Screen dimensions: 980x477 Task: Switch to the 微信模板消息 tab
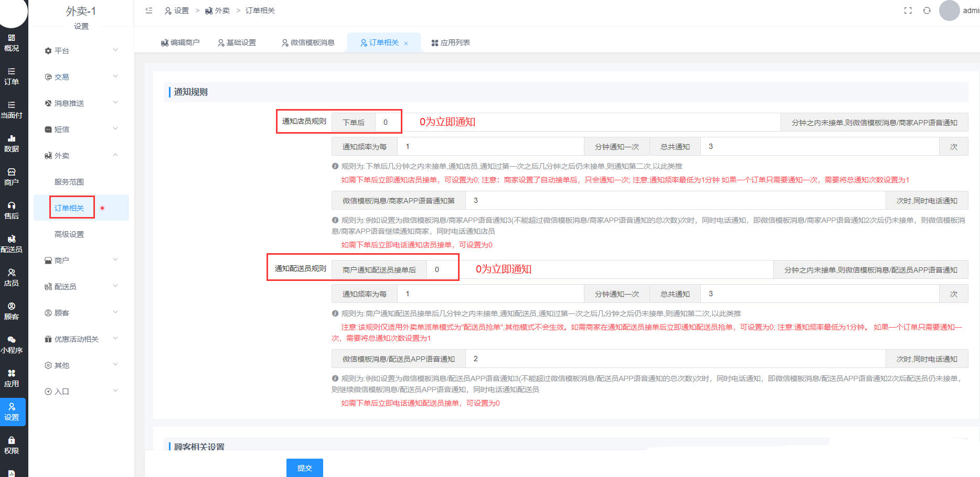(x=308, y=42)
